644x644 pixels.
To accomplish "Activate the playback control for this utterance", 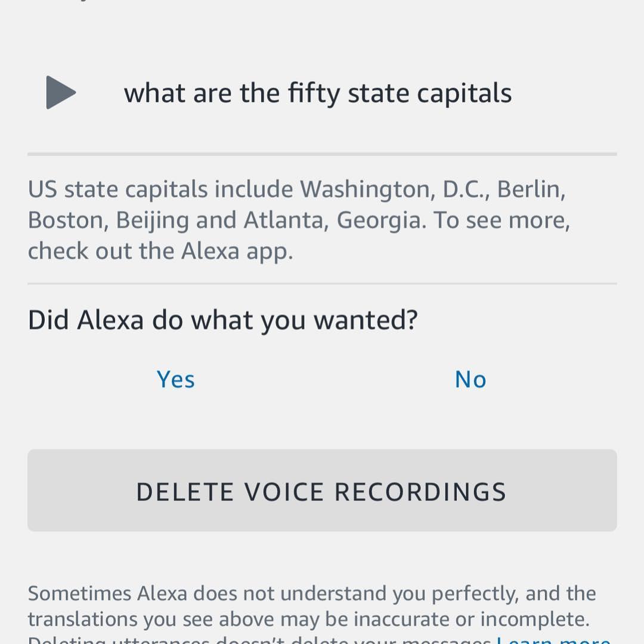I will [61, 92].
